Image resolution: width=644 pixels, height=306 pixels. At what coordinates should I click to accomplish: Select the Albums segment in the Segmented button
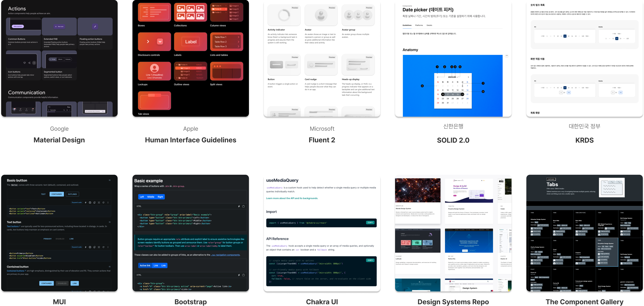[60, 59]
